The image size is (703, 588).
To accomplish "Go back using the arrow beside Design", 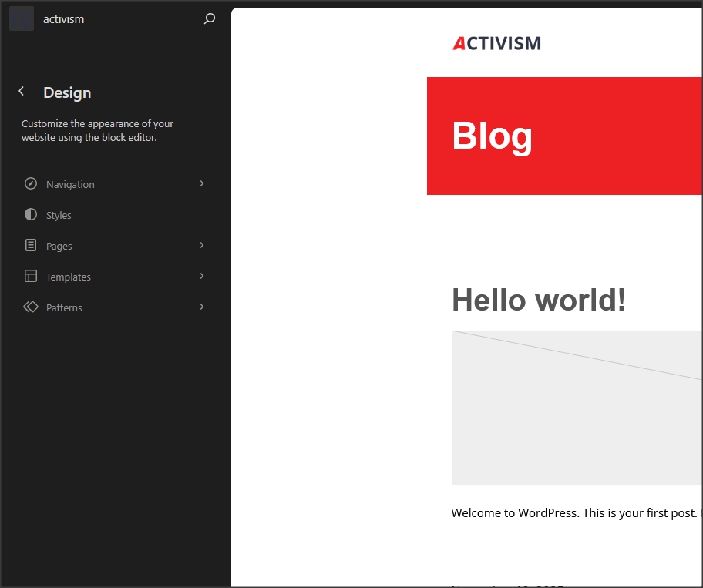I will (x=22, y=92).
